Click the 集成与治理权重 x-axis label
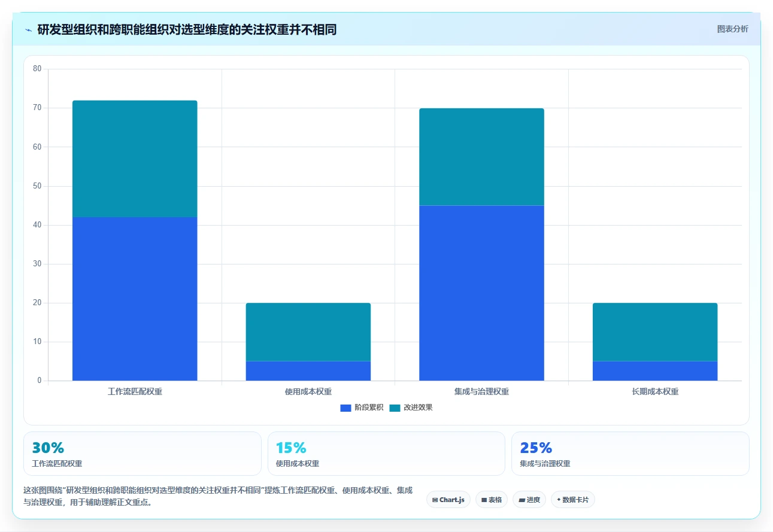773x532 pixels. point(481,392)
